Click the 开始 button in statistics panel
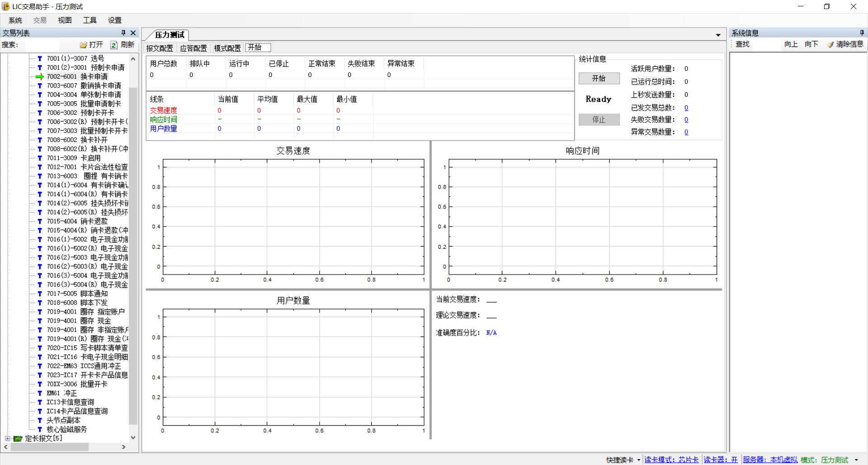 pos(599,78)
